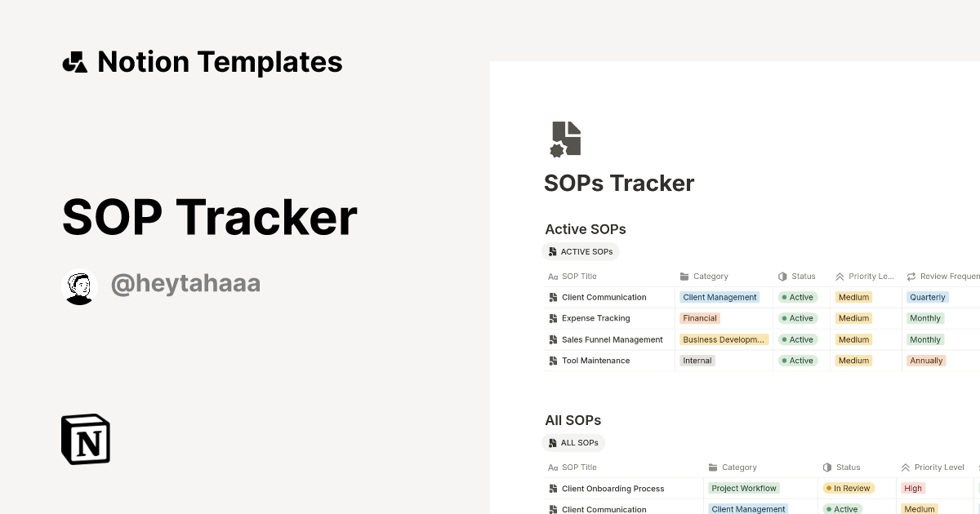Click the database icon beside ALL SOPs
980x514 pixels.
(554, 442)
